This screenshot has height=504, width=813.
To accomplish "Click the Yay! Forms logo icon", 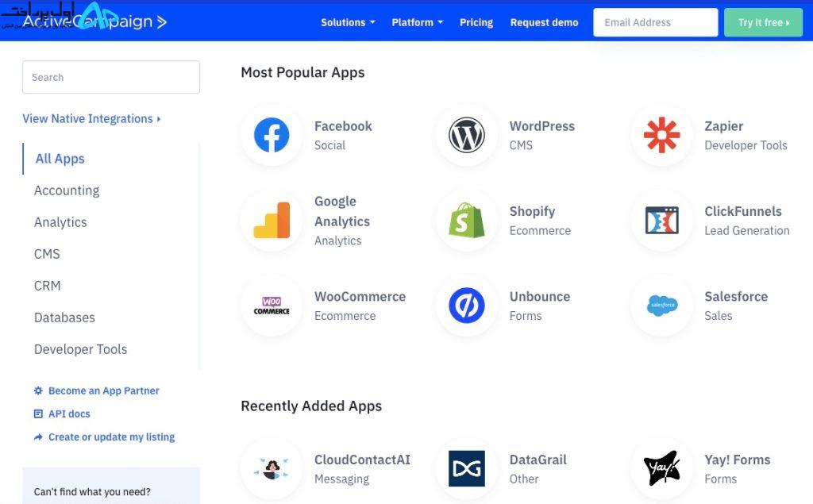I will click(661, 468).
